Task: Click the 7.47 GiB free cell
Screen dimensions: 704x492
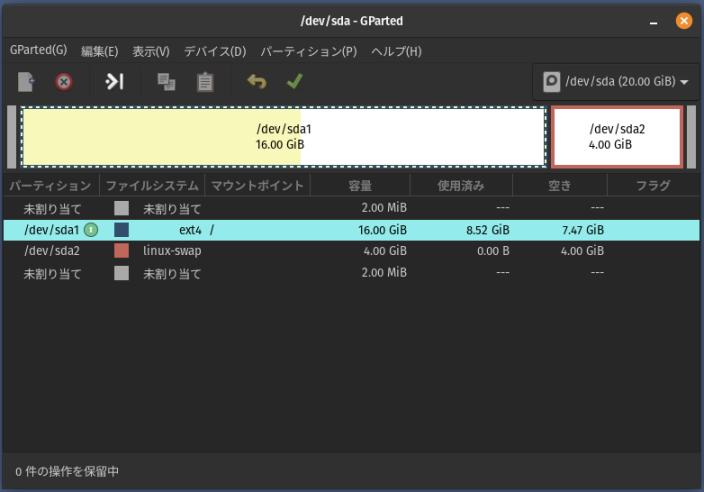Action: click(x=583, y=230)
